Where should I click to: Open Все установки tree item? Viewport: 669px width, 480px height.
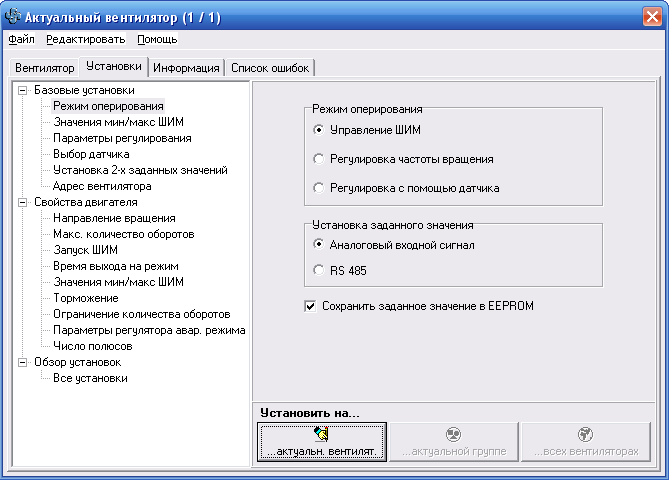click(x=90, y=378)
